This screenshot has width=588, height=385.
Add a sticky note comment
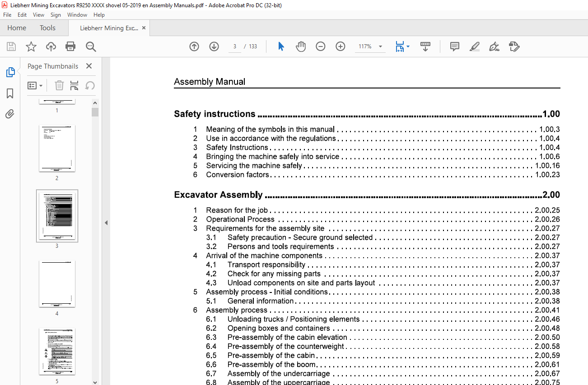click(x=455, y=46)
